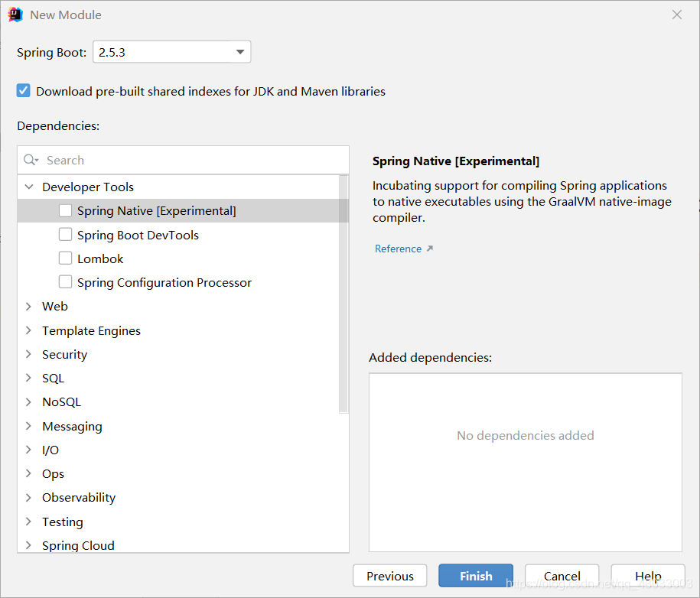Select the Security tree row label
This screenshot has width=700, height=598.
[x=65, y=354]
